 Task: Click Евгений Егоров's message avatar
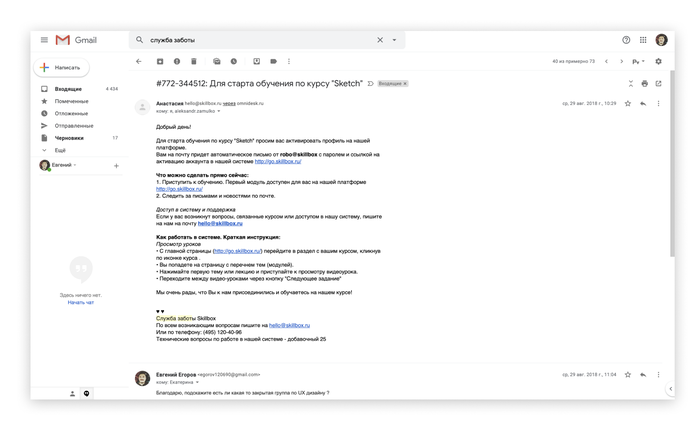point(142,378)
